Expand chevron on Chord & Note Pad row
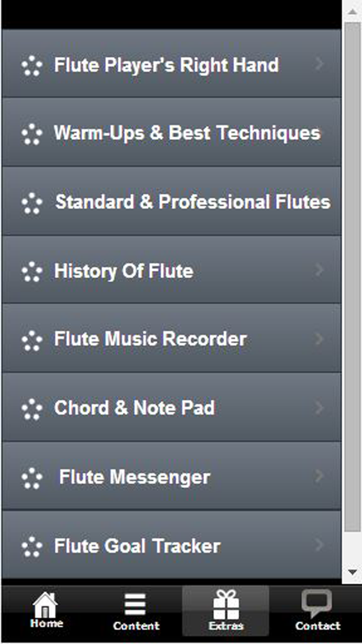The width and height of the screenshot is (362, 644). pyautogui.click(x=320, y=408)
